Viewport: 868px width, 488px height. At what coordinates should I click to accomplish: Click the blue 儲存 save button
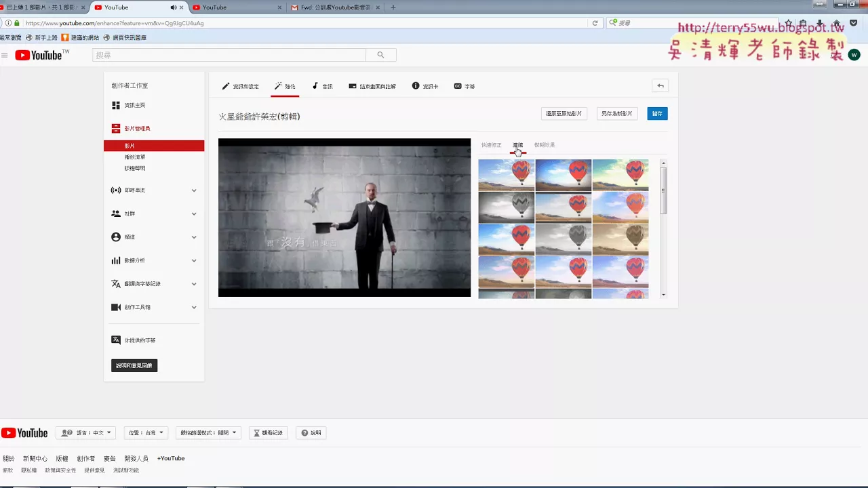point(657,114)
